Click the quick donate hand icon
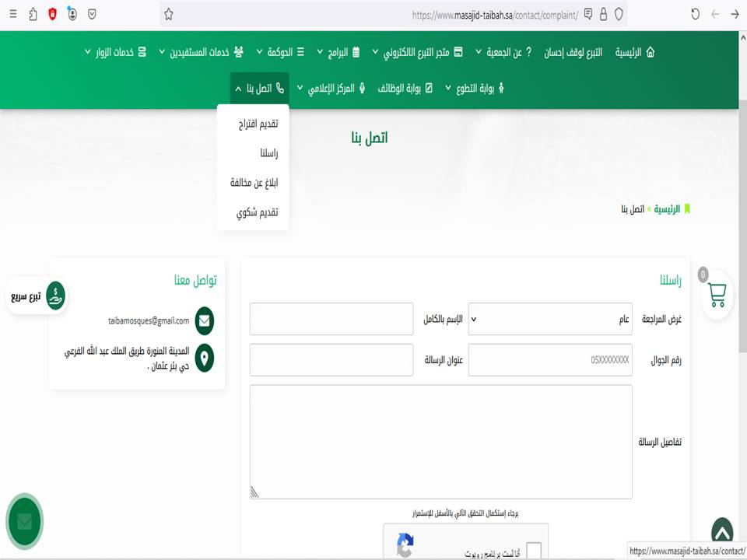This screenshot has height=560, width=747. click(x=56, y=296)
